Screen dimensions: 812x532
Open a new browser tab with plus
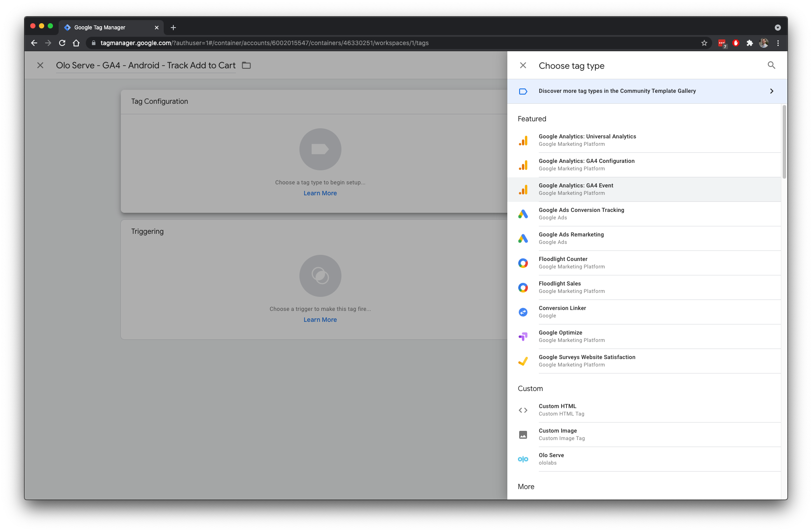pos(173,28)
